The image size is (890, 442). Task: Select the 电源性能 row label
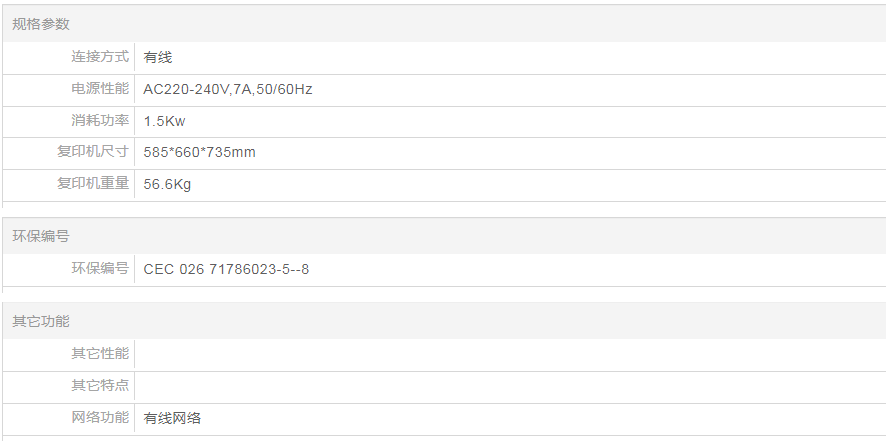99,89
